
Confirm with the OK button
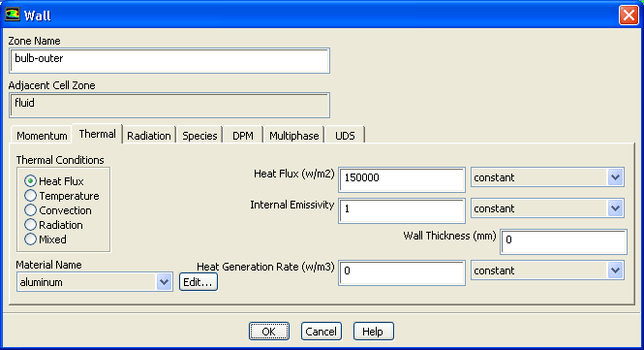coord(269,332)
